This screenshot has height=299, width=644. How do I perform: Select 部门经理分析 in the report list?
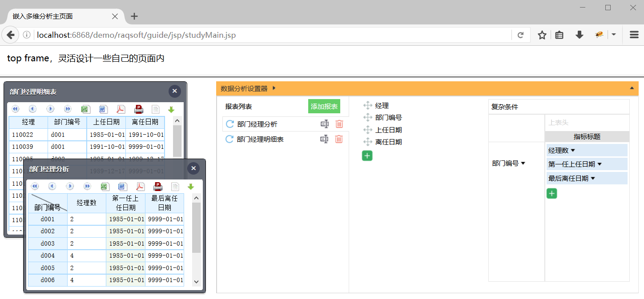coord(258,124)
